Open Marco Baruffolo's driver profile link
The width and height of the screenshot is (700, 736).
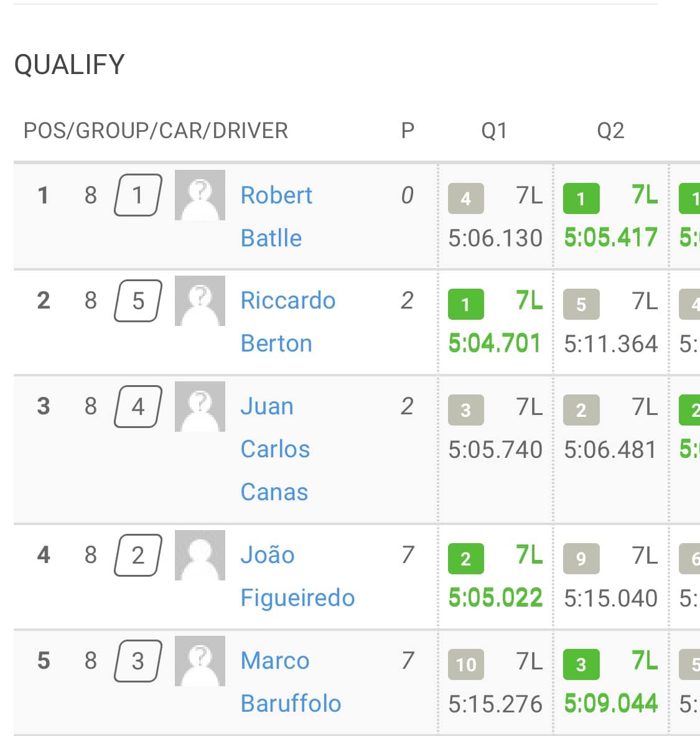291,682
